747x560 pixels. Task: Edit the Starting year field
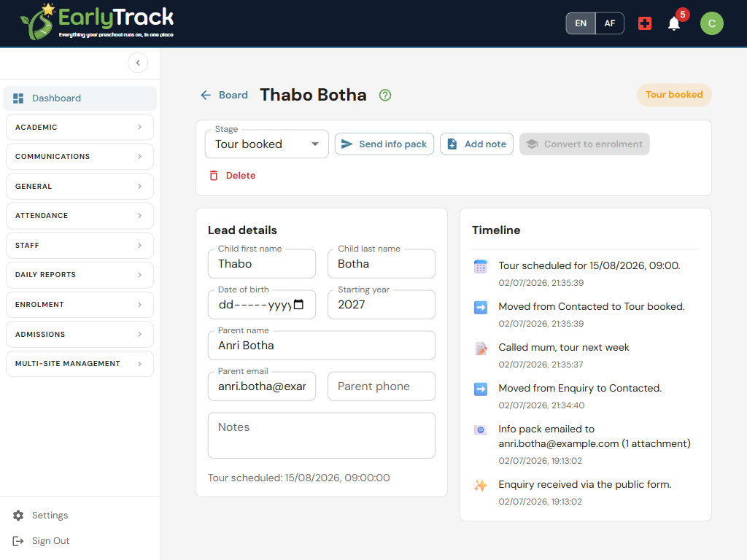[381, 304]
